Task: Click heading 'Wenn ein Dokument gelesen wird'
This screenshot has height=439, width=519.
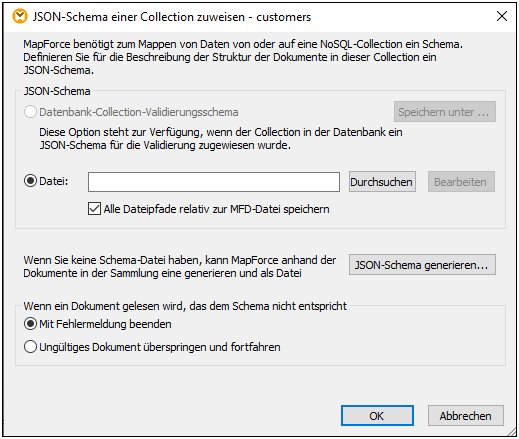Action: click(x=105, y=306)
